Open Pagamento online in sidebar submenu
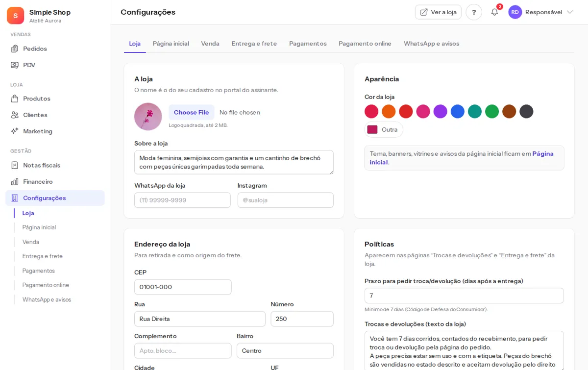The height and width of the screenshot is (370, 588). click(x=46, y=285)
